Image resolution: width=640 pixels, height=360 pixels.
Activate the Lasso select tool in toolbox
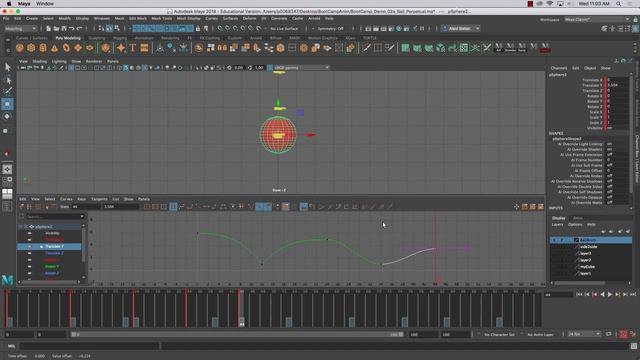coord(7,80)
